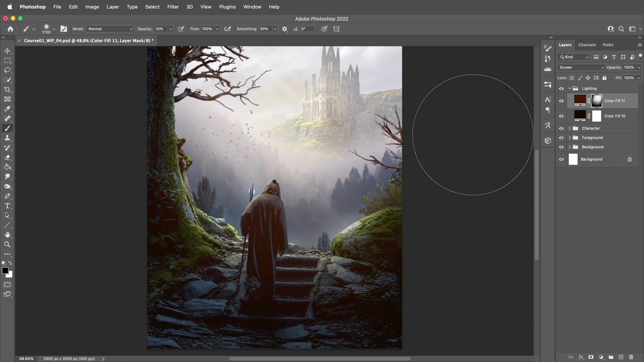This screenshot has width=644, height=362.
Task: Hide the Color Fill 10 layer
Action: click(561, 116)
